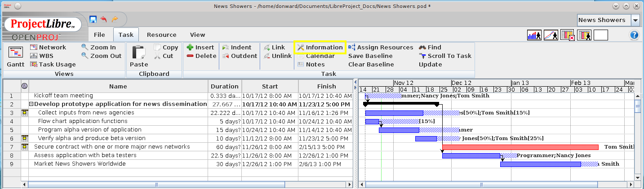Toggle the charts sub-view
The image size is (644, 189).
(551, 35)
